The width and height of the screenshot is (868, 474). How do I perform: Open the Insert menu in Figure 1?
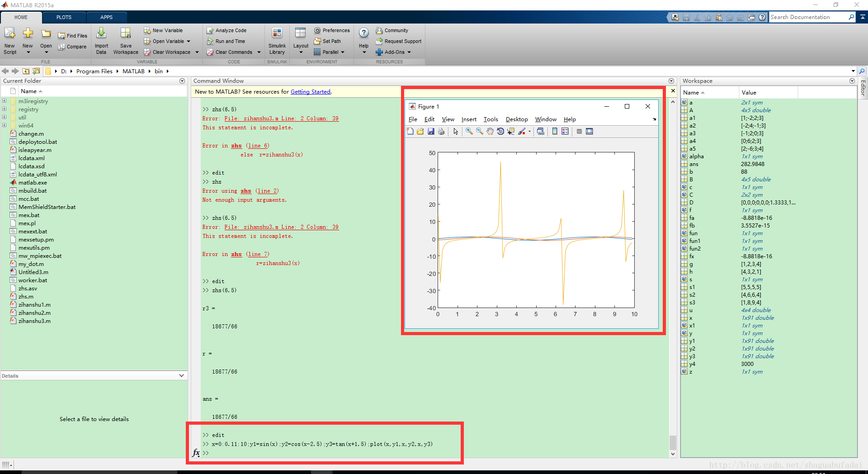click(469, 119)
